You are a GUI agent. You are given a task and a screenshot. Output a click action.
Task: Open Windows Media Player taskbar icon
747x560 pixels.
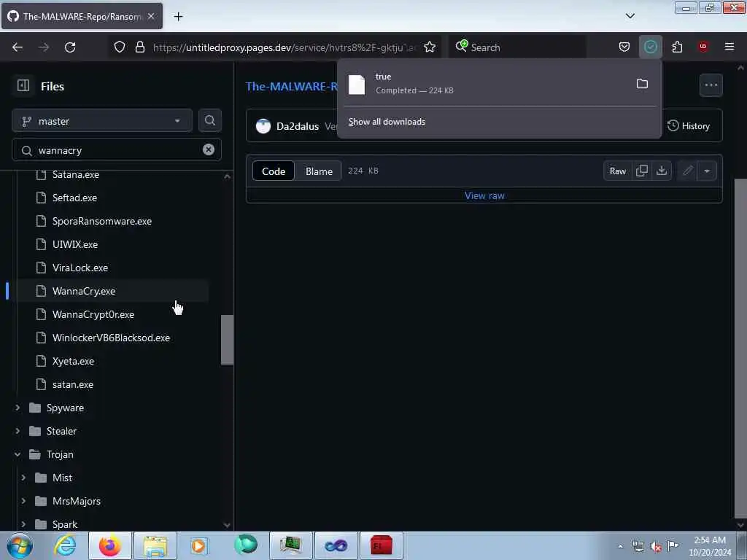(200, 545)
